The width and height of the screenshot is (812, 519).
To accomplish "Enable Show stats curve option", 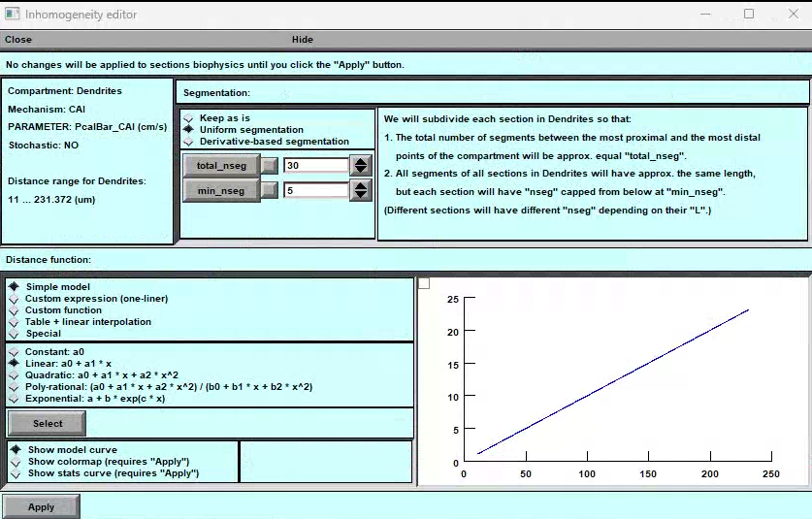I will click(14, 473).
